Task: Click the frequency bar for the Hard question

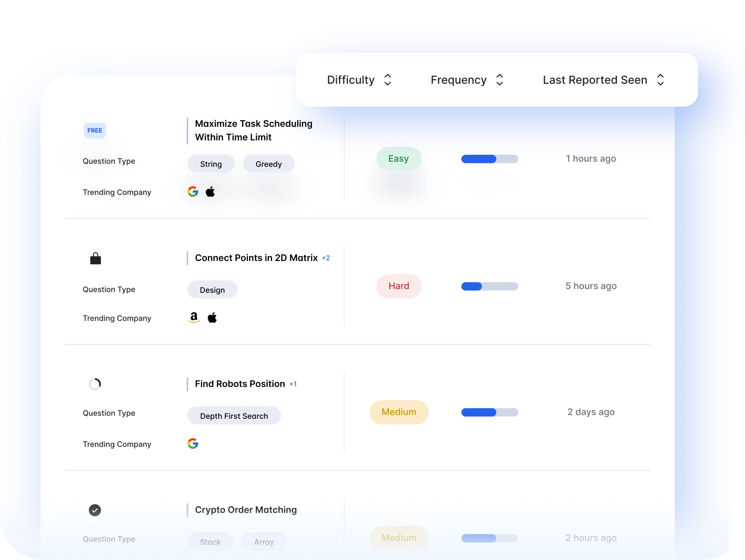Action: [x=490, y=286]
